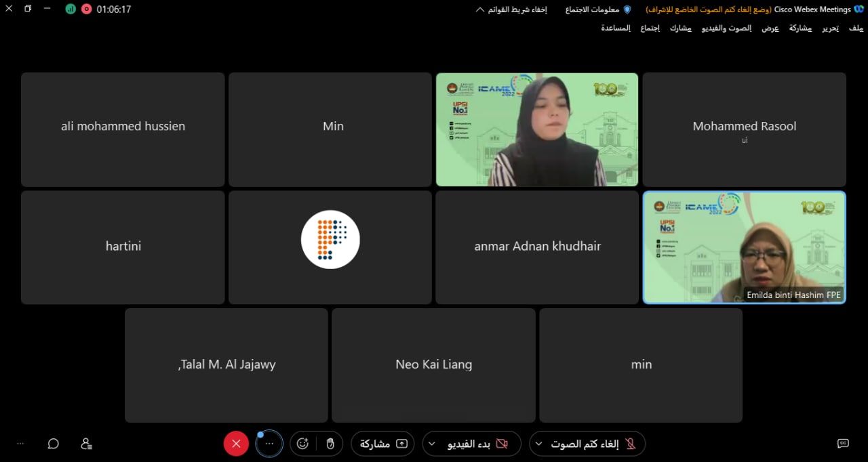
Task: Open the المساعدة menu
Action: pos(616,28)
